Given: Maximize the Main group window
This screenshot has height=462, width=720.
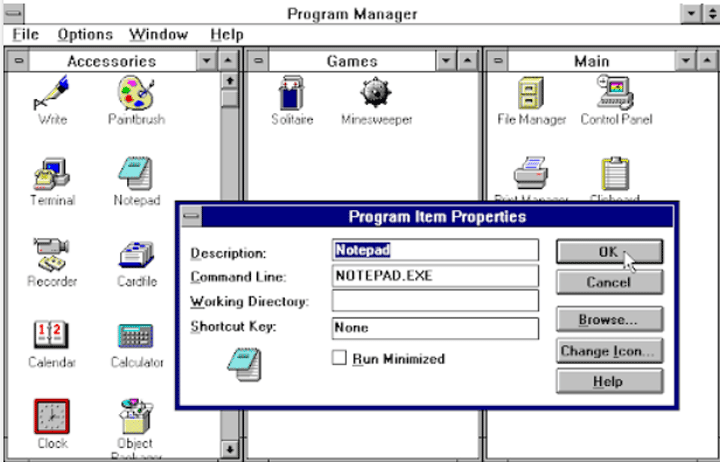Looking at the screenshot, I should click(707, 61).
